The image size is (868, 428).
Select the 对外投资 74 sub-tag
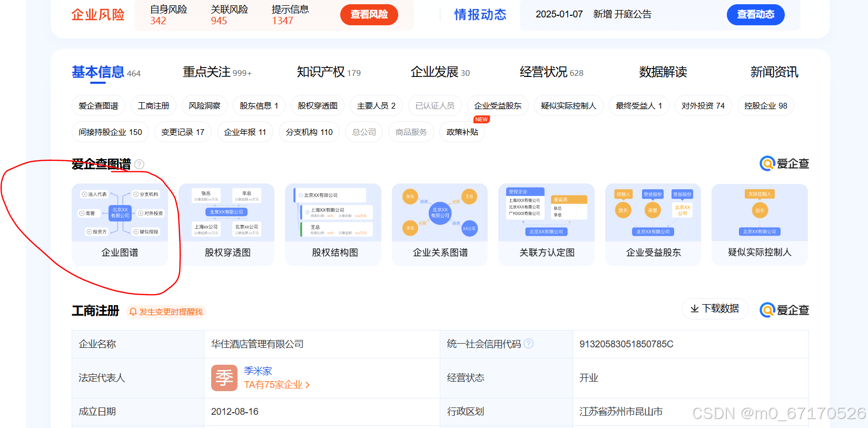703,106
